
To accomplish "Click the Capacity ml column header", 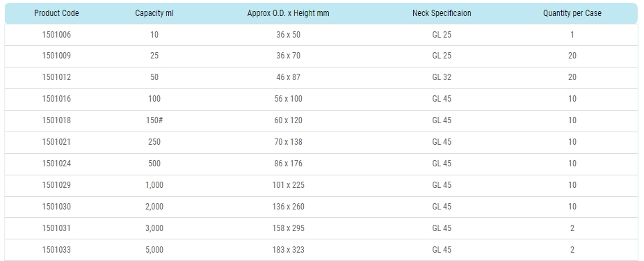I will click(154, 13).
